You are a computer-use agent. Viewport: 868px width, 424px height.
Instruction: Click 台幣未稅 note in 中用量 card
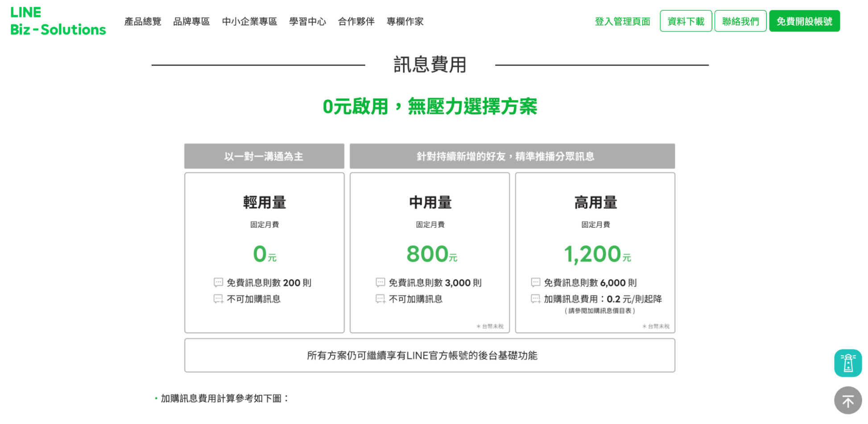tap(490, 326)
